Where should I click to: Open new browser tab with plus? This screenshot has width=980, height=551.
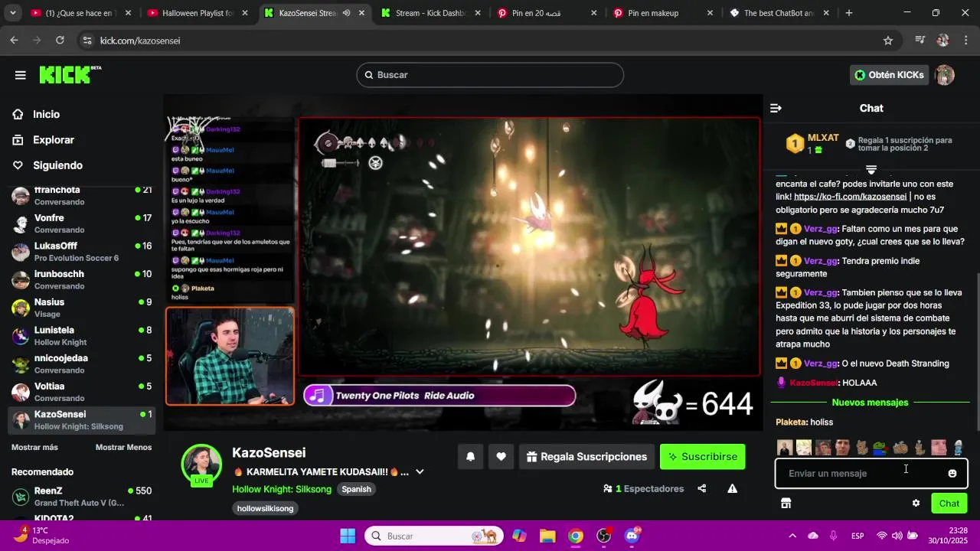coord(848,13)
